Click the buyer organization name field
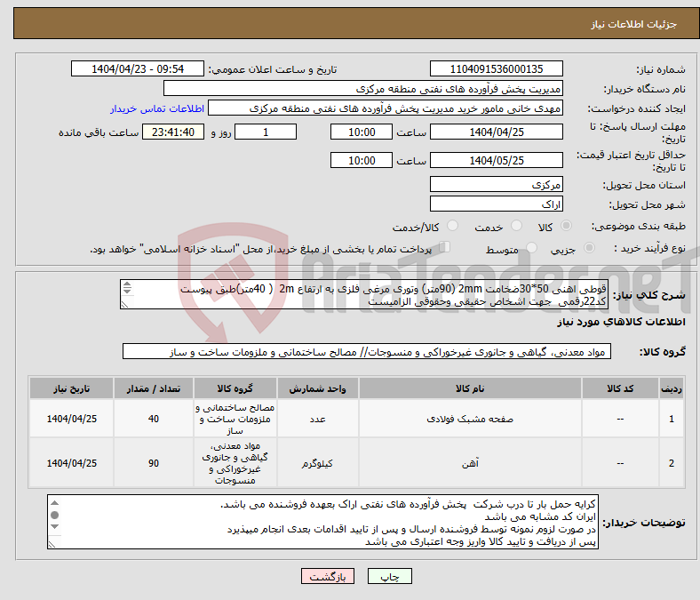This screenshot has height=600, width=700. [363, 89]
